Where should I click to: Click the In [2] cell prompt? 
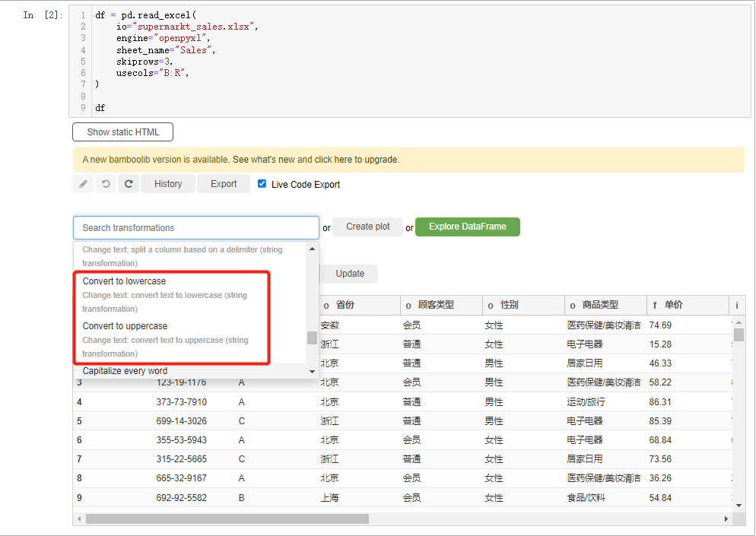(43, 15)
